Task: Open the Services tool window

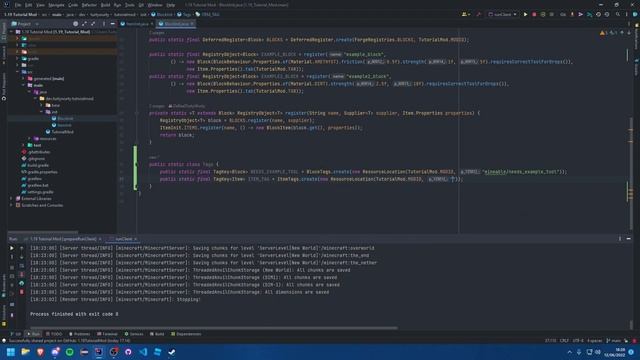Action: coord(134,334)
